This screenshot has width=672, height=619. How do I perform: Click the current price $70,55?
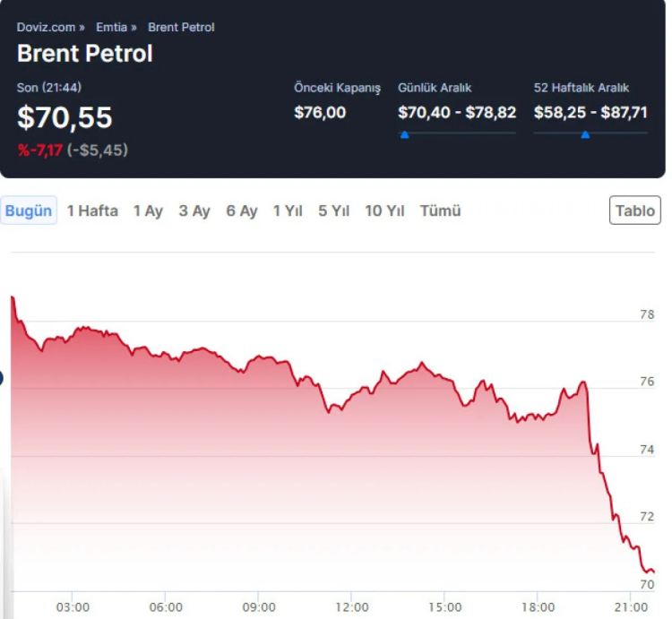click(65, 117)
